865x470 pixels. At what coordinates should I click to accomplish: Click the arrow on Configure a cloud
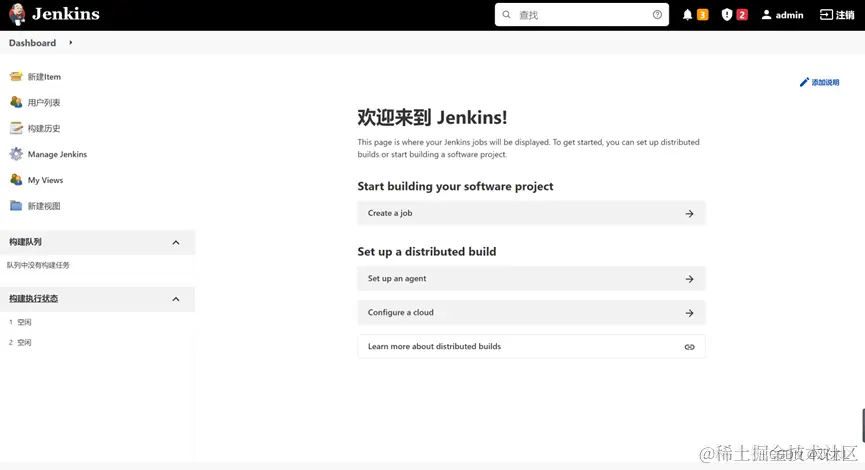(690, 313)
